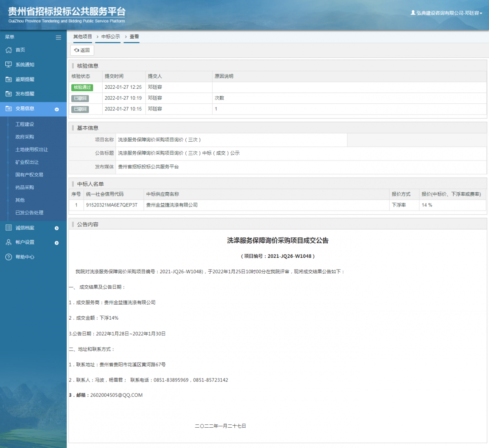Click 中标公示 breadcrumb link

tap(111, 37)
